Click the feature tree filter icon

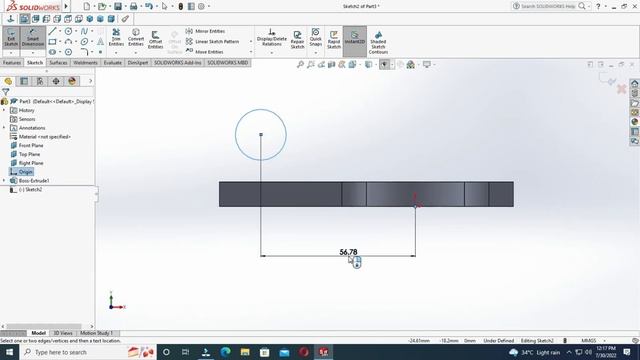tap(6, 92)
